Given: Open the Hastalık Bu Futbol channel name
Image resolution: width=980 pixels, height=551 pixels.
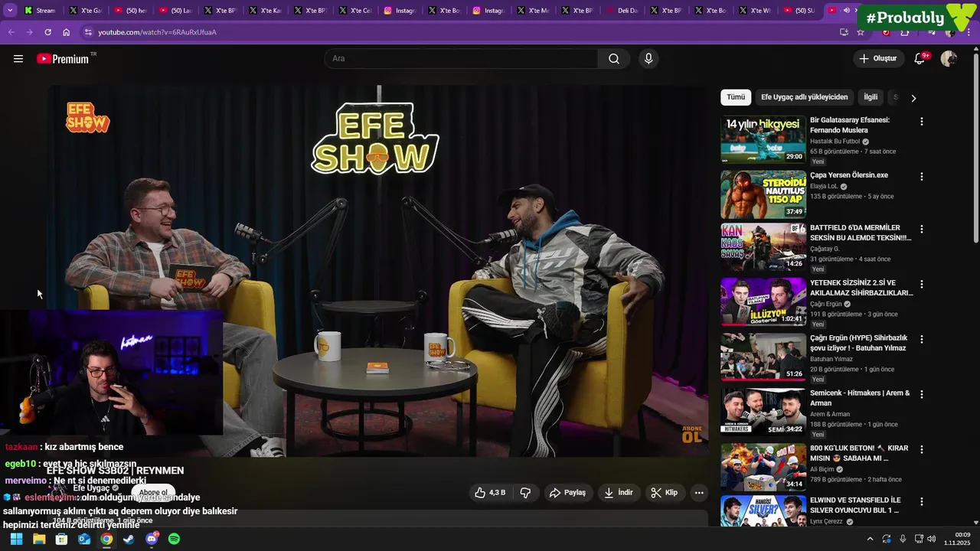Looking at the screenshot, I should pyautogui.click(x=835, y=142).
